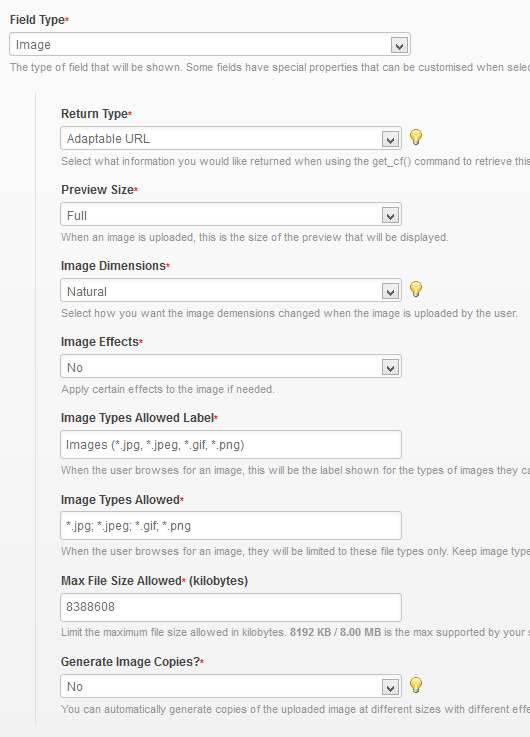
Task: Open the Return Type dropdown showing Adaptable URL
Action: (x=231, y=139)
